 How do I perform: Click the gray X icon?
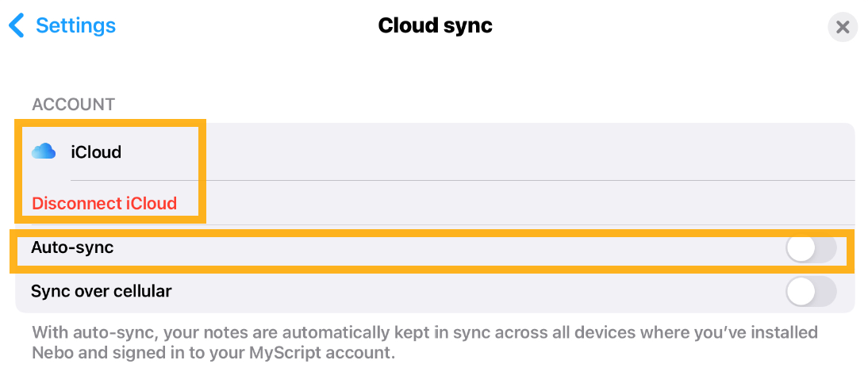tap(843, 28)
